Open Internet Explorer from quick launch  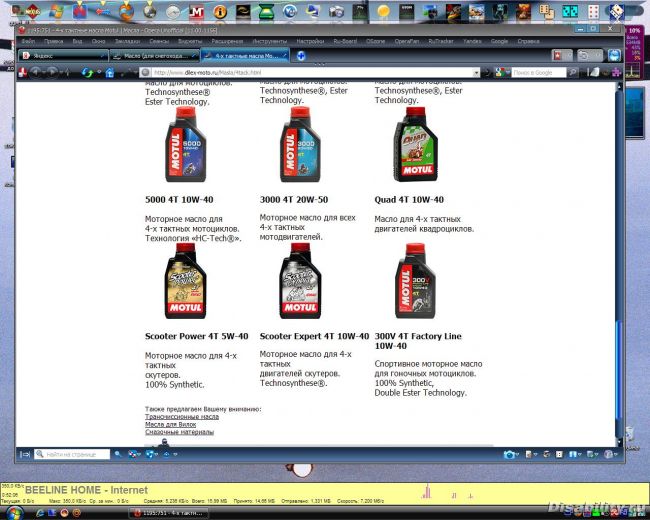pyautogui.click(x=40, y=513)
